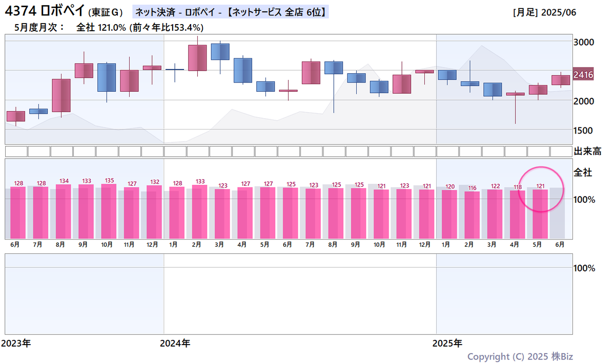Click the current price tag 2416
Image resolution: width=615 pixels, height=364 pixels.
point(583,75)
